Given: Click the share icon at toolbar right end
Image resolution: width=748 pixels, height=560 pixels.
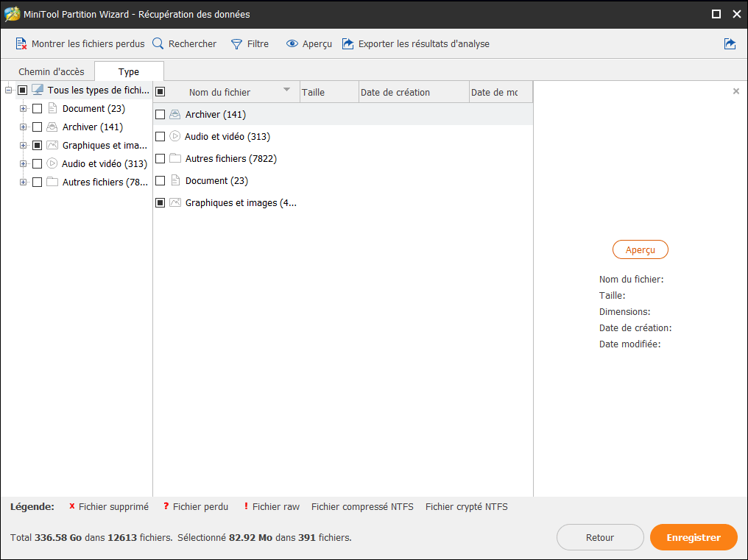Looking at the screenshot, I should (730, 44).
